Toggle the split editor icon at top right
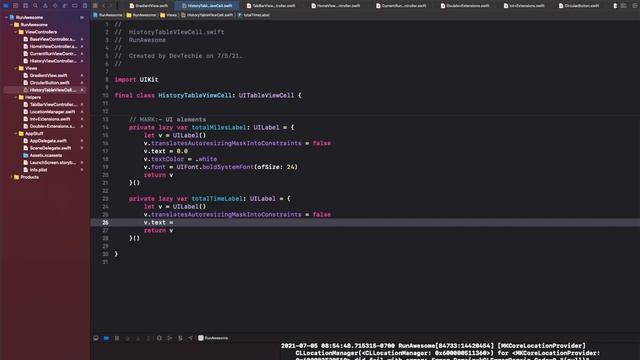Viewport: 640px width, 360px height. pyautogui.click(x=635, y=6)
